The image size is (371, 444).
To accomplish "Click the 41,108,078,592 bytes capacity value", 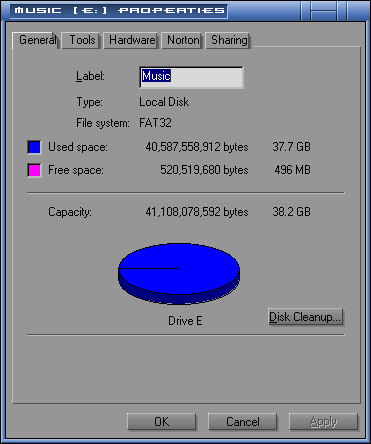I will point(197,212).
